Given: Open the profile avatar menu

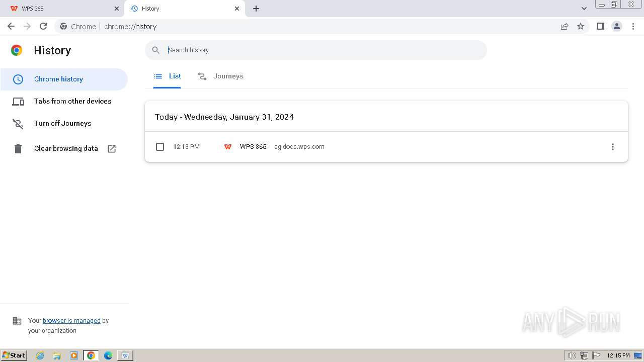Looking at the screenshot, I should tap(617, 26).
